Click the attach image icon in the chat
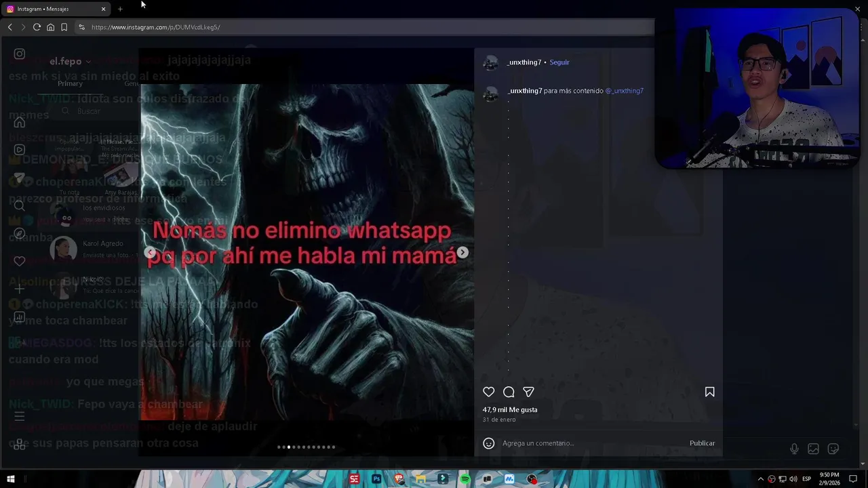Image resolution: width=868 pixels, height=488 pixels. pos(813,449)
